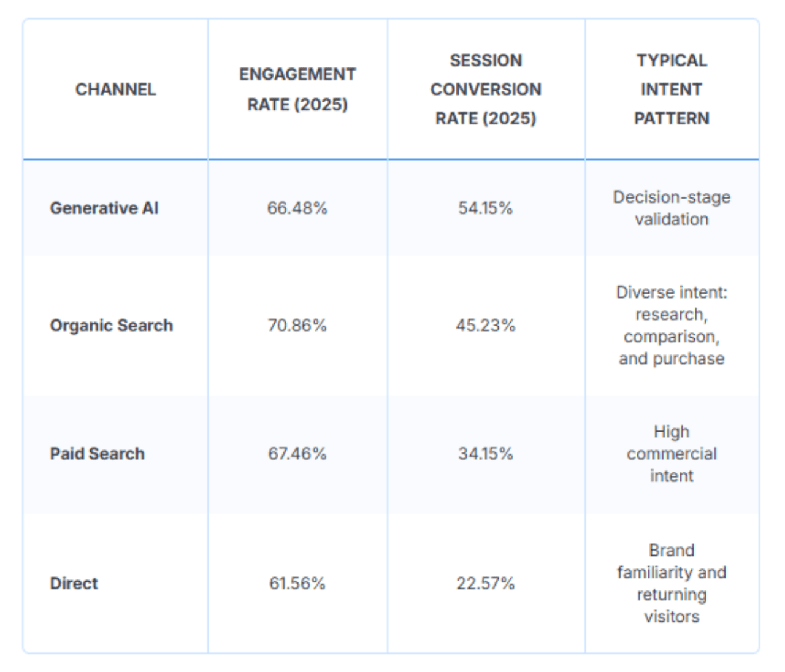785x672 pixels.
Task: Select the 70.86% engagement rate value
Action: pos(297,326)
